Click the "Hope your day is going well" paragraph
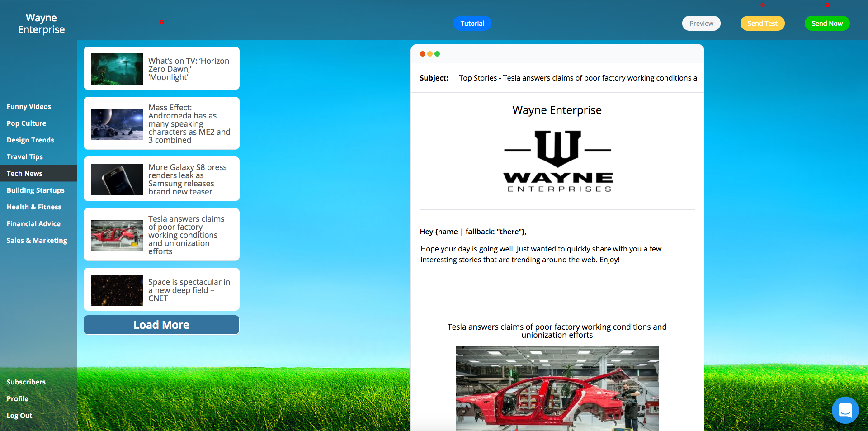Viewport: 868px width, 431px height. [541, 254]
